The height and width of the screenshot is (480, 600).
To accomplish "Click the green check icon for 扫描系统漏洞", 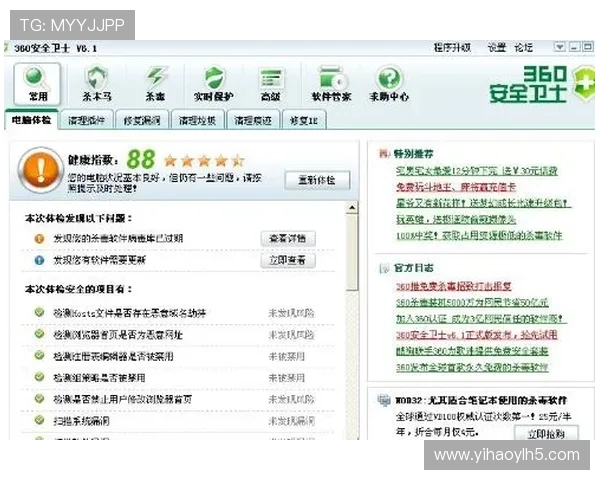I will point(39,420).
